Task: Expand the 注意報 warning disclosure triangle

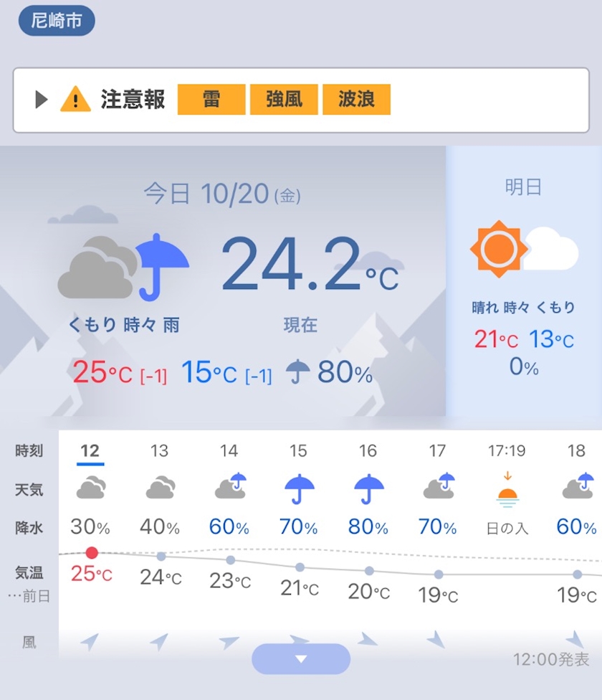Action: click(41, 99)
